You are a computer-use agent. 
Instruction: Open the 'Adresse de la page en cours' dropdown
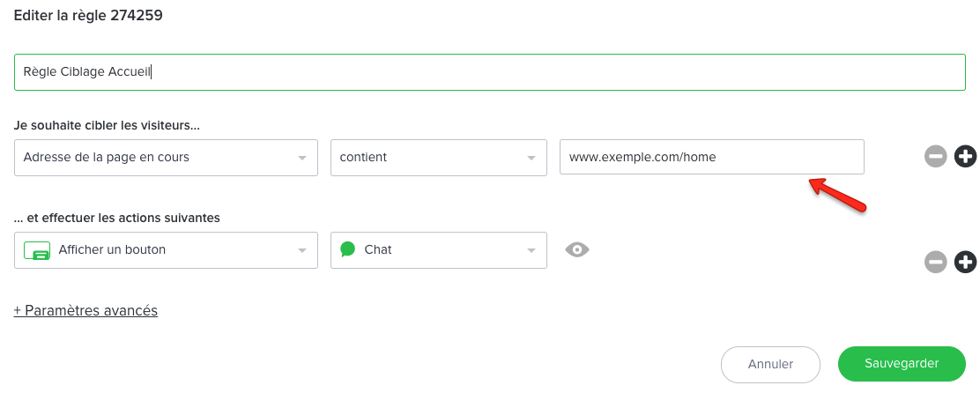click(x=166, y=158)
